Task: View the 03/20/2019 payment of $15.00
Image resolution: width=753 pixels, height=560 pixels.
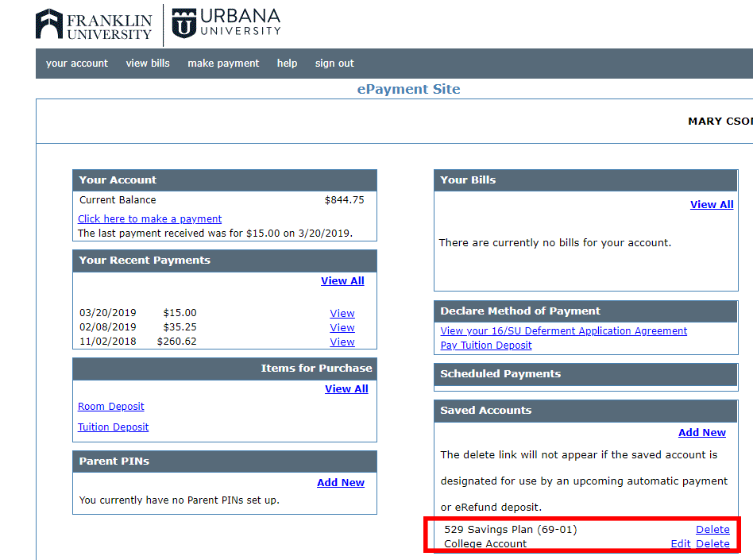Action: click(342, 313)
